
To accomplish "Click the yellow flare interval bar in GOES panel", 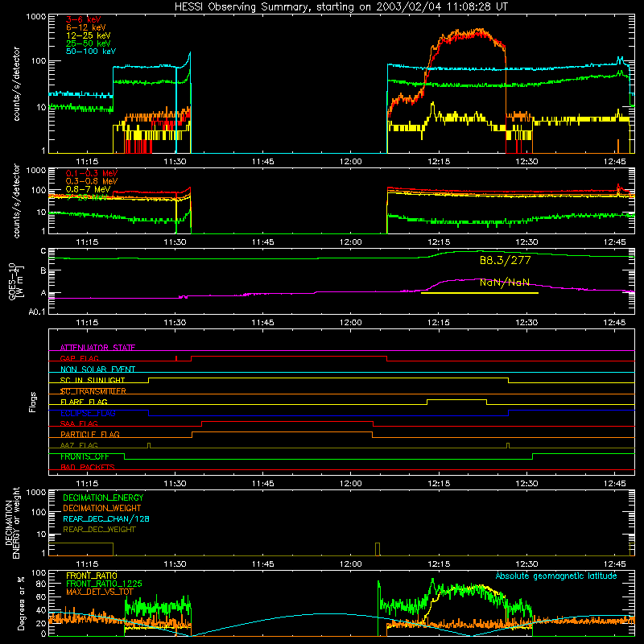I will pyautogui.click(x=480, y=293).
